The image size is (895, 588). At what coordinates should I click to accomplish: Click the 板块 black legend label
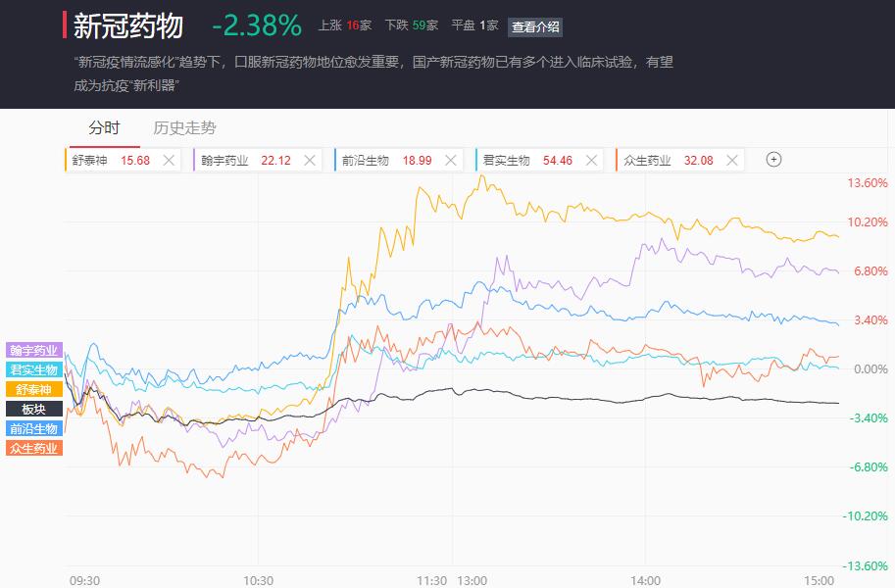(34, 409)
